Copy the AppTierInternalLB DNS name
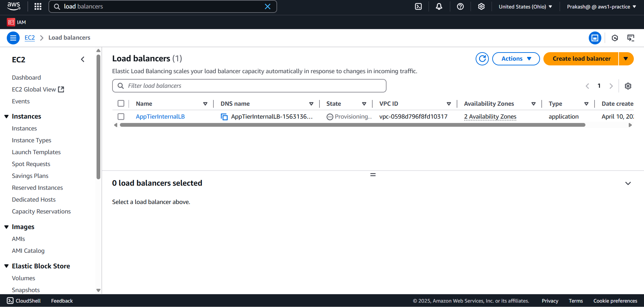 [x=224, y=117]
